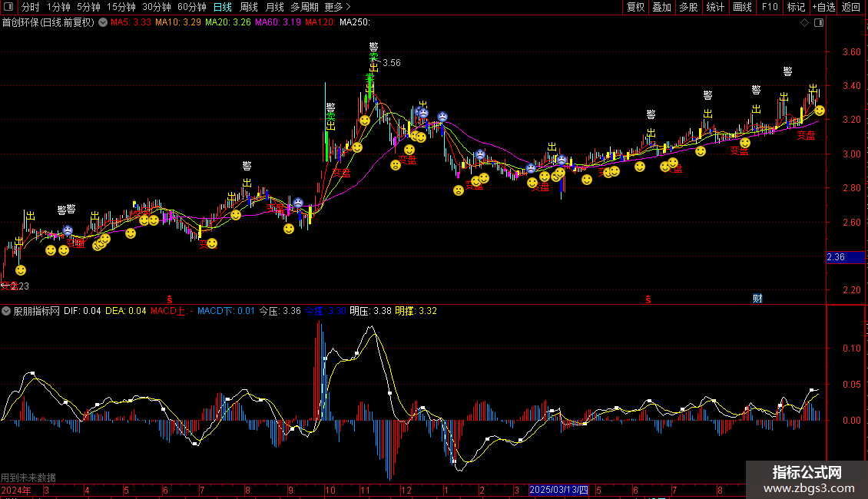Click the panel layout icon at top-left
868x499 pixels.
coord(8,7)
